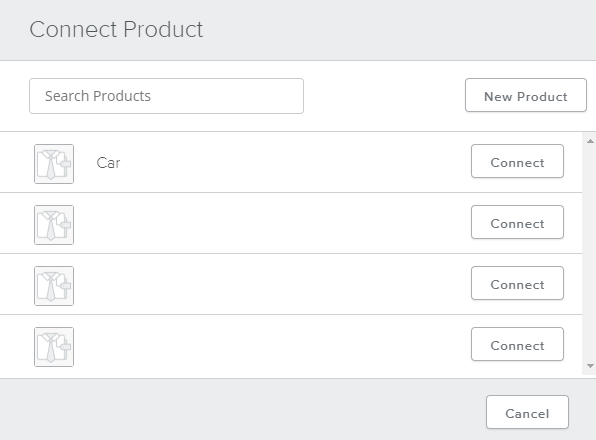Click the empty footer area beside Cancel
This screenshot has height=440, width=596.
(x=243, y=410)
